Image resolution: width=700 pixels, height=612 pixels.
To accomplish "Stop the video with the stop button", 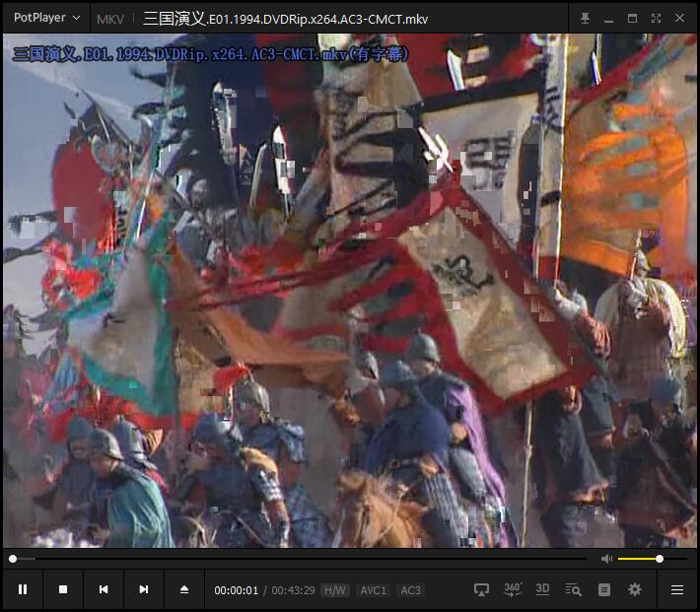I will (x=63, y=589).
